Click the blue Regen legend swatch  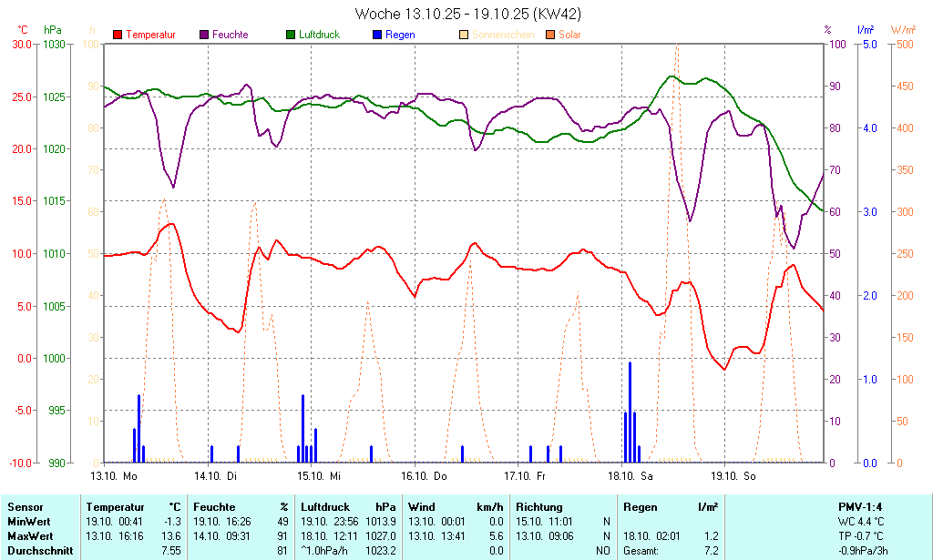[x=377, y=35]
